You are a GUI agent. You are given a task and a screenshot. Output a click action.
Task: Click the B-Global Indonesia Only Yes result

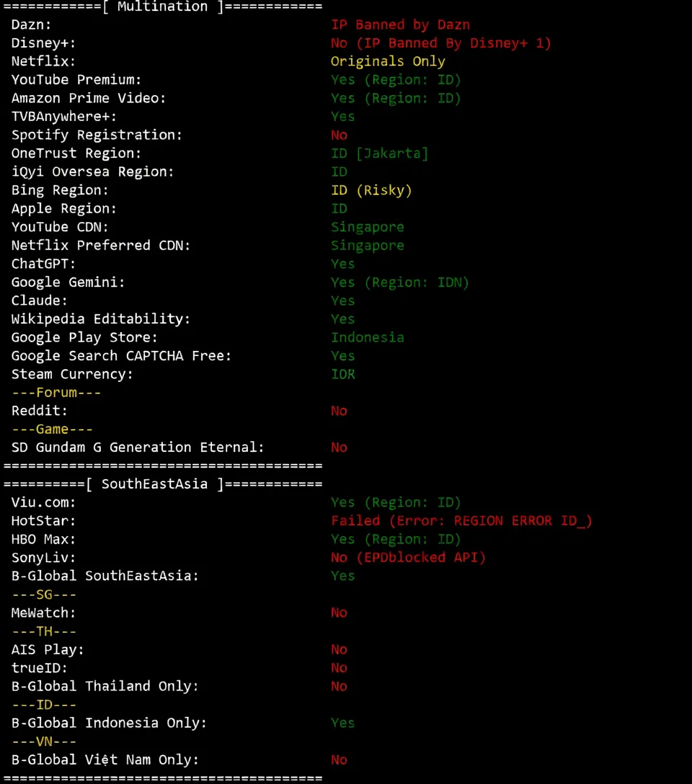pyautogui.click(x=342, y=723)
